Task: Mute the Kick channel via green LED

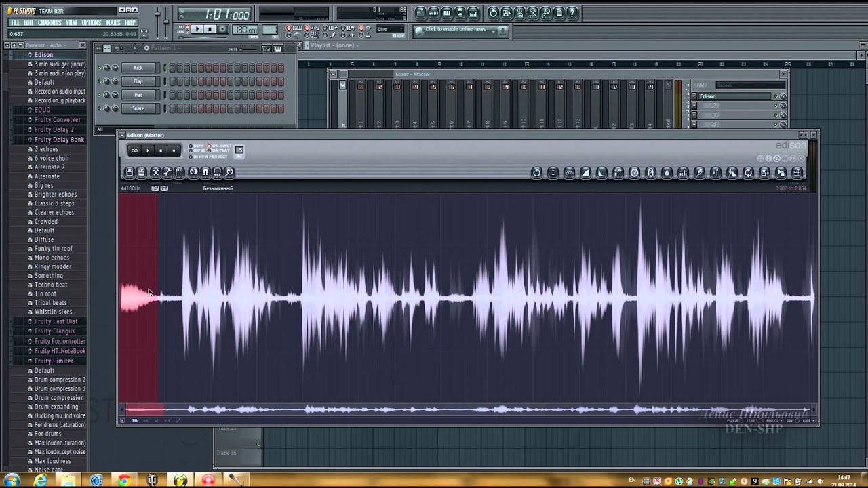Action: 100,68
